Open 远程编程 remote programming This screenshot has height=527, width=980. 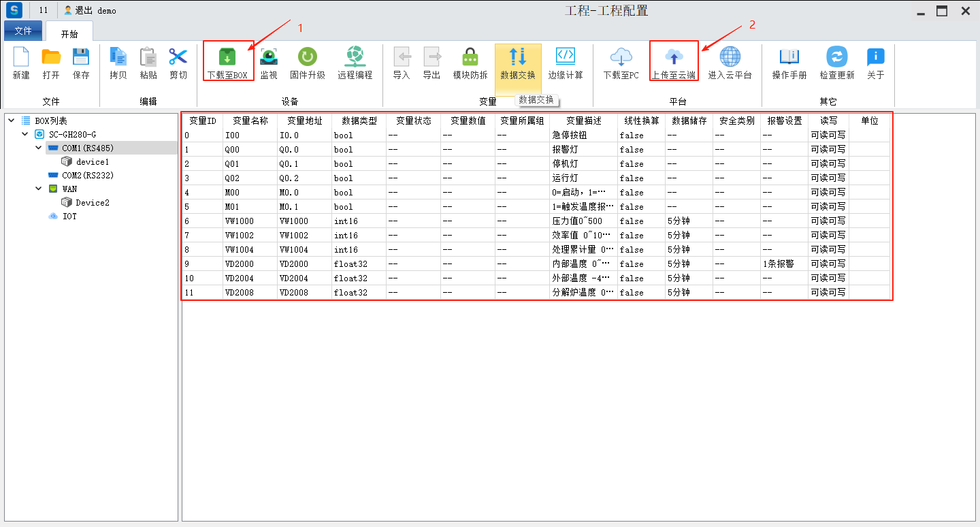click(355, 58)
